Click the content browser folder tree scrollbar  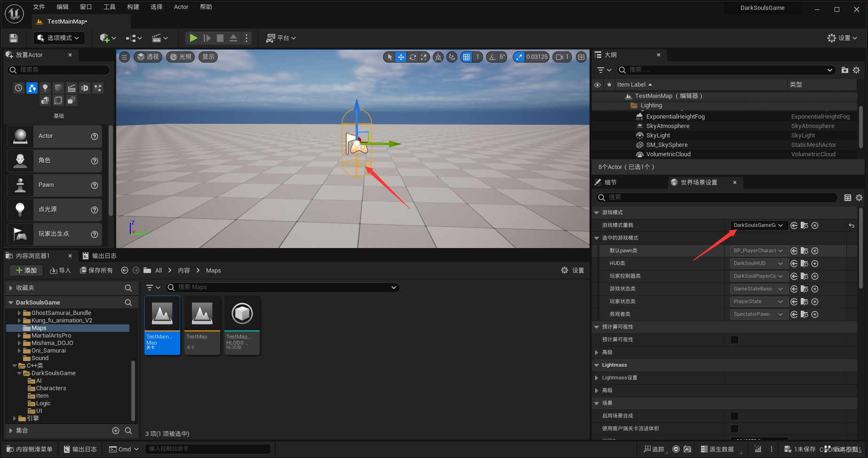[133, 391]
